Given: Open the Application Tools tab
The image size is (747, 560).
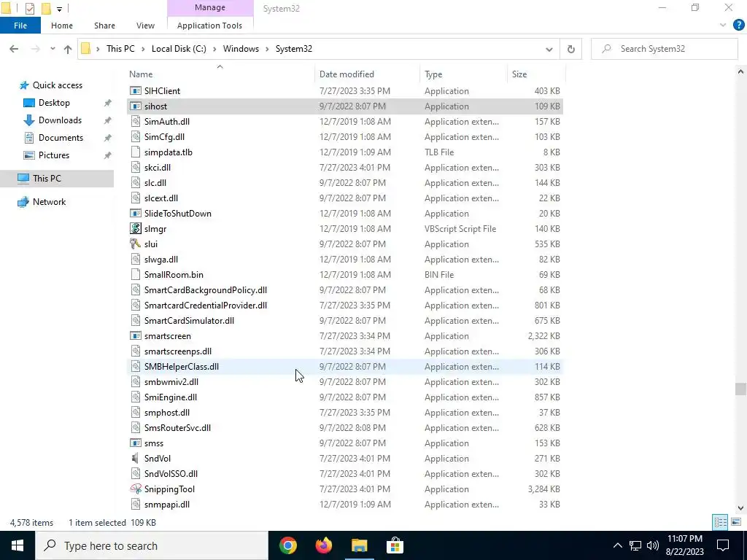Looking at the screenshot, I should 209,26.
